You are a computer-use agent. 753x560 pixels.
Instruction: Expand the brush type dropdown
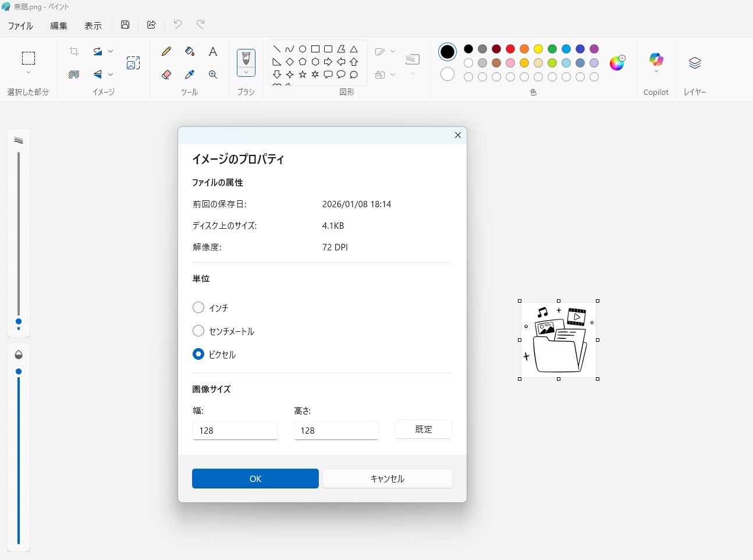click(246, 73)
